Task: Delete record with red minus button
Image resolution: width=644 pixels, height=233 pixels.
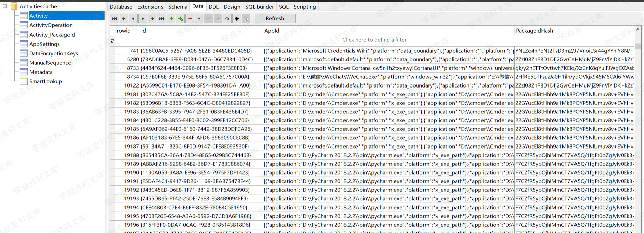Action: (190, 19)
